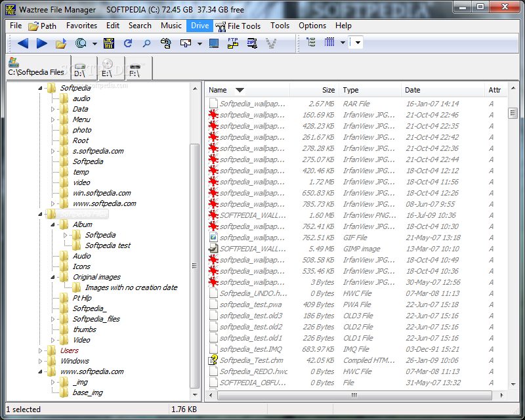Click the file list vertical scrollbar thumb
Screen dimensions: 525x420
[513, 114]
